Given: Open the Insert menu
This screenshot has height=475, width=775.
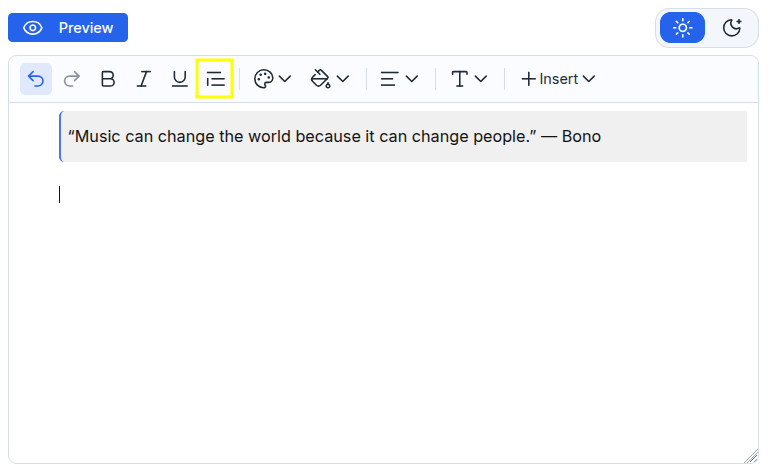Looking at the screenshot, I should (558, 79).
